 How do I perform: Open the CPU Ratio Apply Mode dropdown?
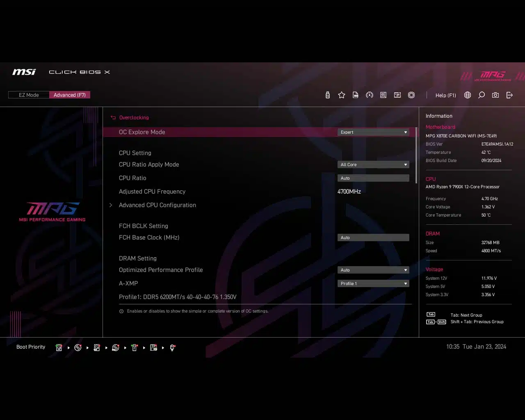point(373,164)
